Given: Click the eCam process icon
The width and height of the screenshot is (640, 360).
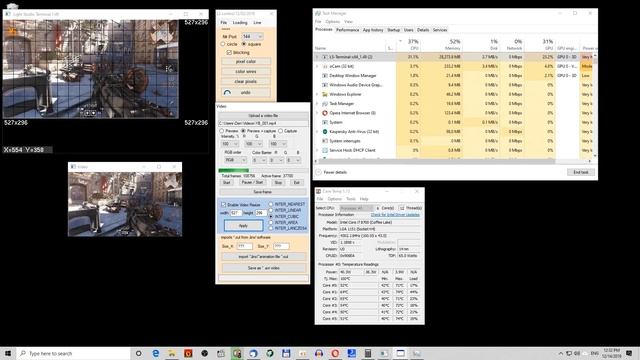Looking at the screenshot, I should [x=325, y=66].
